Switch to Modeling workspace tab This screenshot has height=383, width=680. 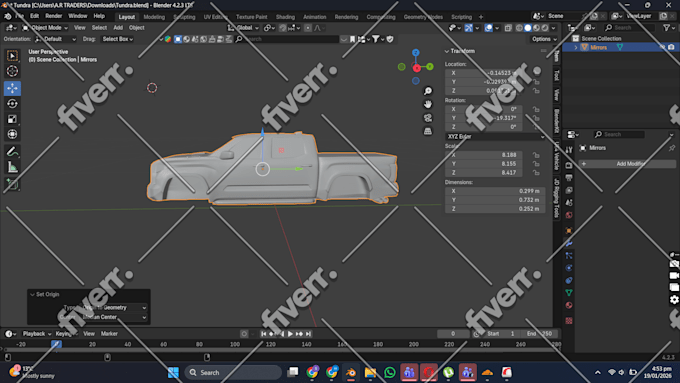pyautogui.click(x=154, y=17)
